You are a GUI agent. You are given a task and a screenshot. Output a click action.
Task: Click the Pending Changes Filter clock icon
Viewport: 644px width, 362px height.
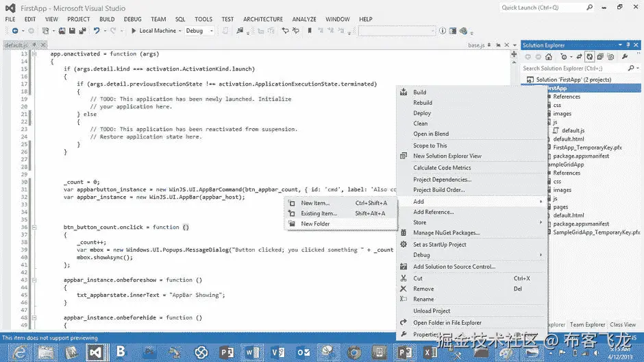click(x=564, y=57)
